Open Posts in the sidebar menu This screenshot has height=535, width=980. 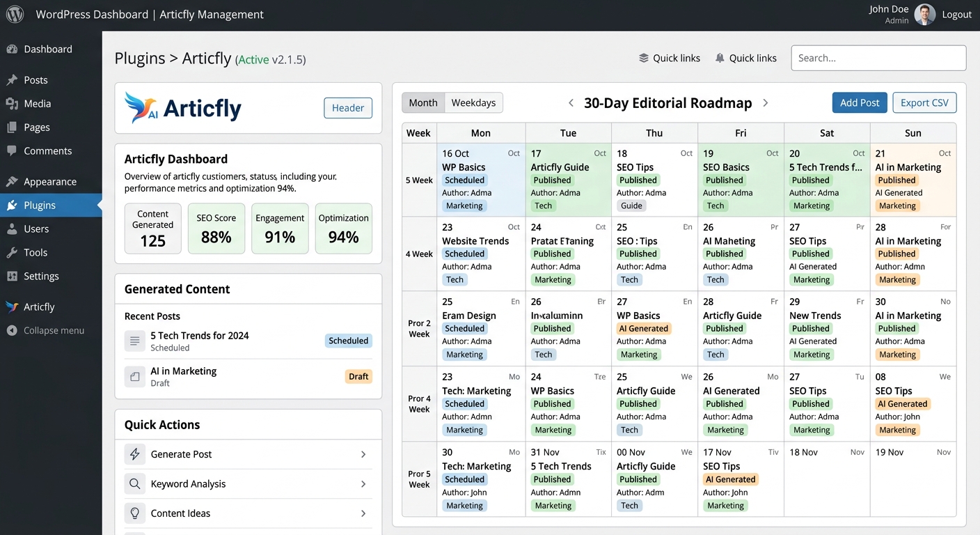(51, 80)
